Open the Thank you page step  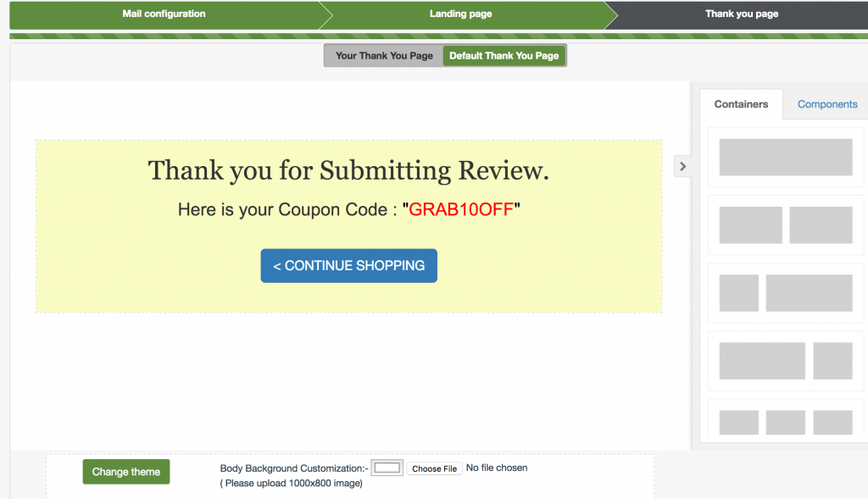(741, 14)
